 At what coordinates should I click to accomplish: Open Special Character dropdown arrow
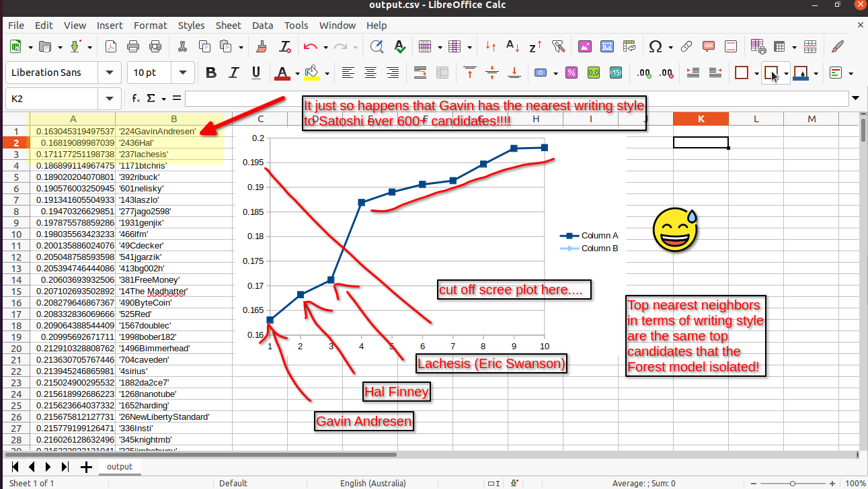(x=670, y=47)
